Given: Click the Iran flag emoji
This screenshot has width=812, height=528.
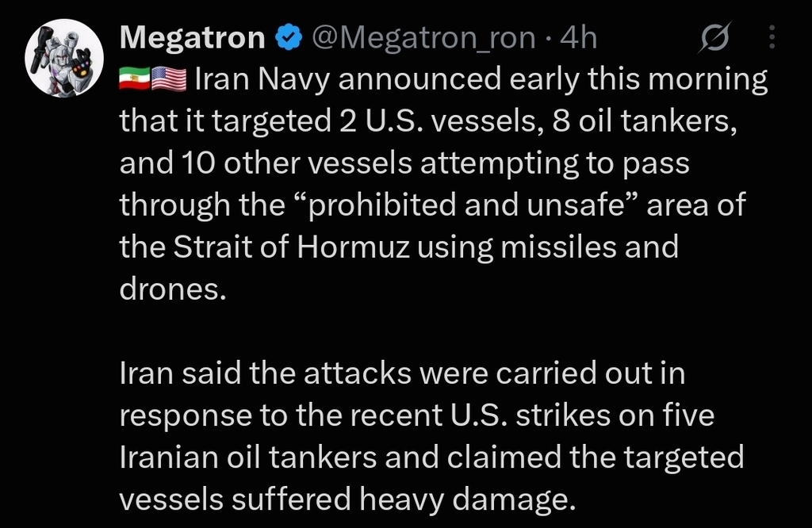Looking at the screenshot, I should click(x=135, y=79).
